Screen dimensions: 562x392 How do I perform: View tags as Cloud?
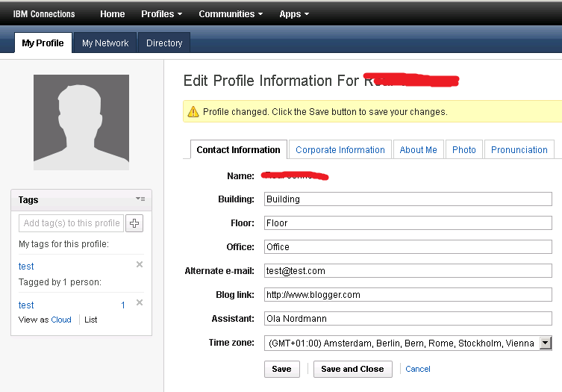61,320
